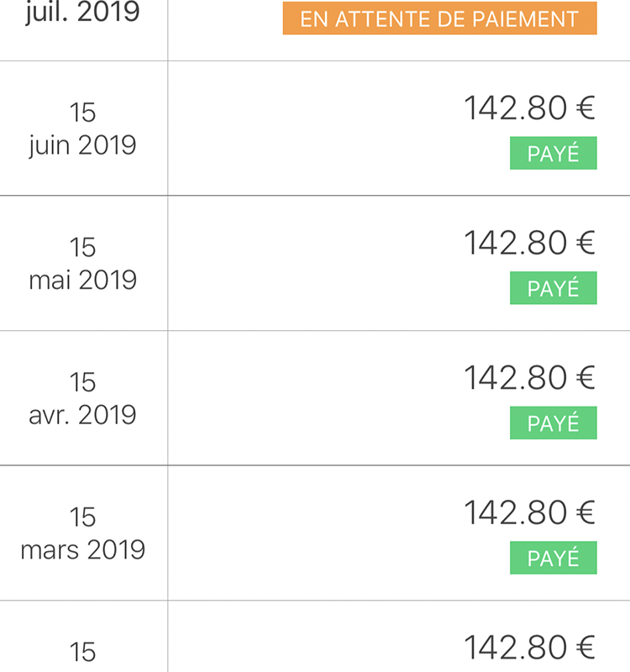630x672 pixels.
Task: Open the 142.80 € amount for mars 2019
Action: pyautogui.click(x=530, y=513)
